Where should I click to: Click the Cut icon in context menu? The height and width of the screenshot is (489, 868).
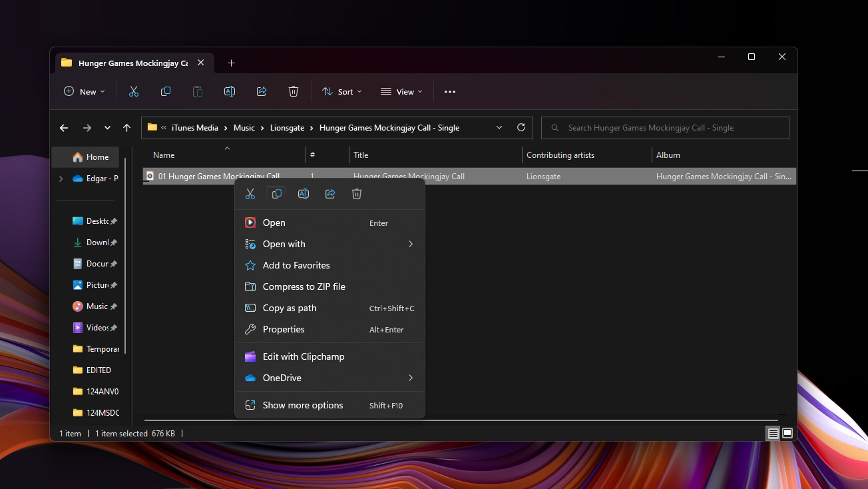pos(250,194)
